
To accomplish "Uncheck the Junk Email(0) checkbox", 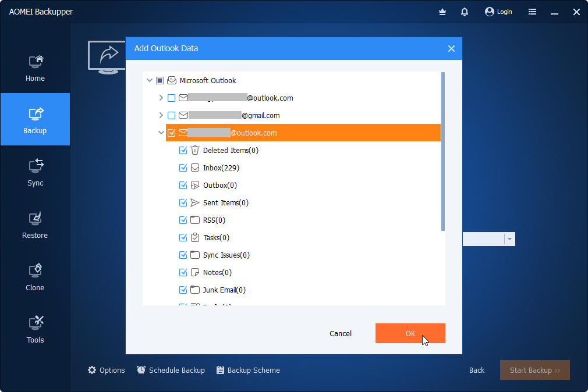I will [x=183, y=290].
